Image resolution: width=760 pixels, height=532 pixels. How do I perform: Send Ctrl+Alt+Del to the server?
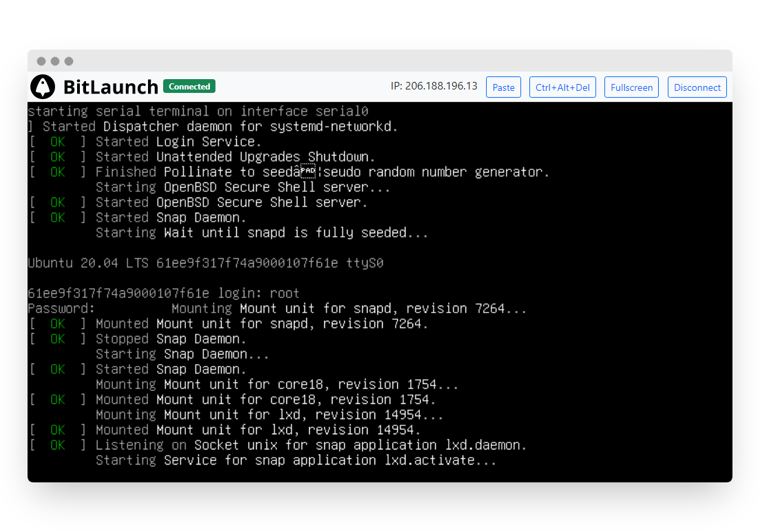[x=562, y=87]
